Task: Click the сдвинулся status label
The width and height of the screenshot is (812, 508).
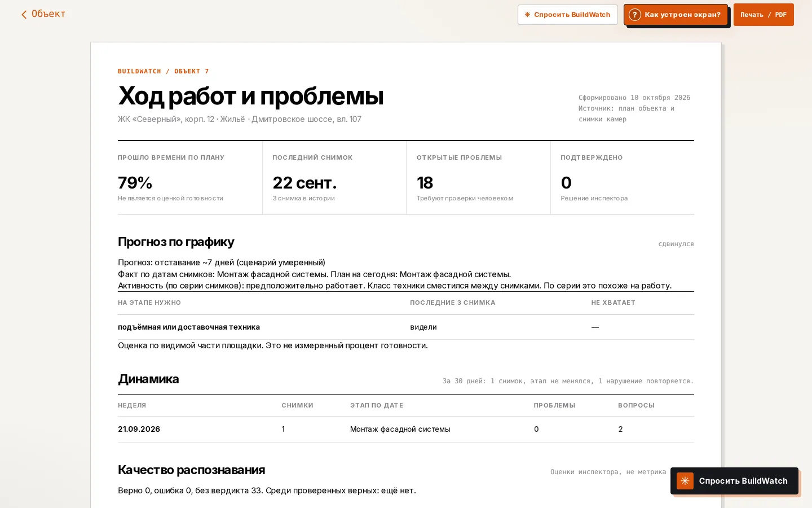Action: (676, 244)
